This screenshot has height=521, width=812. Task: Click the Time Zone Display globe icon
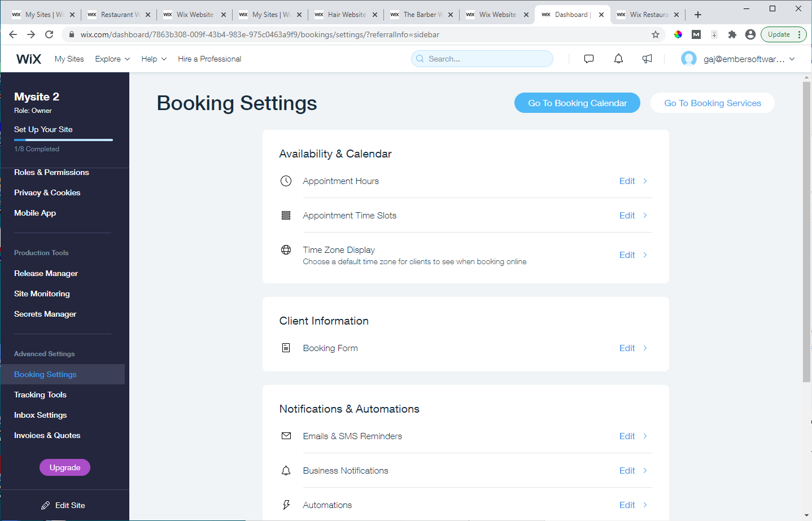286,249
